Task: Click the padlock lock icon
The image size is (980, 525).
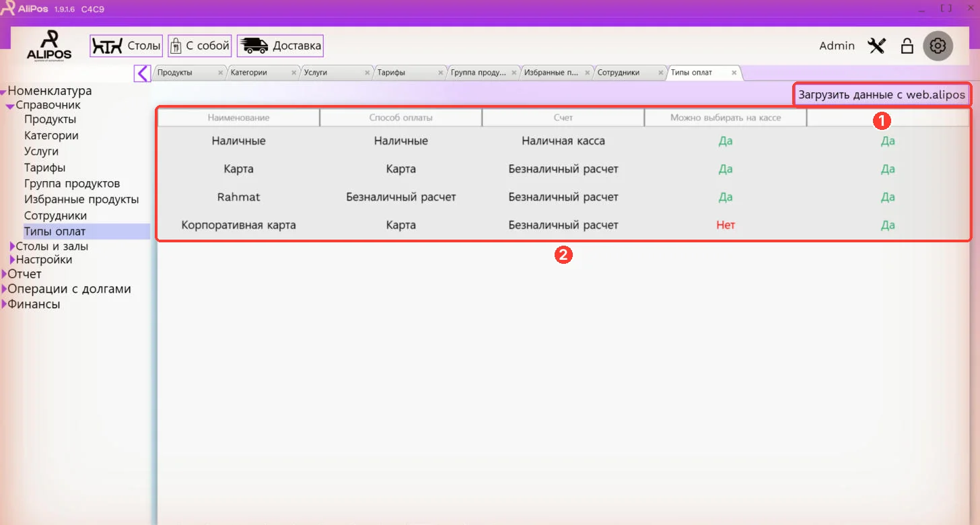Action: [907, 46]
